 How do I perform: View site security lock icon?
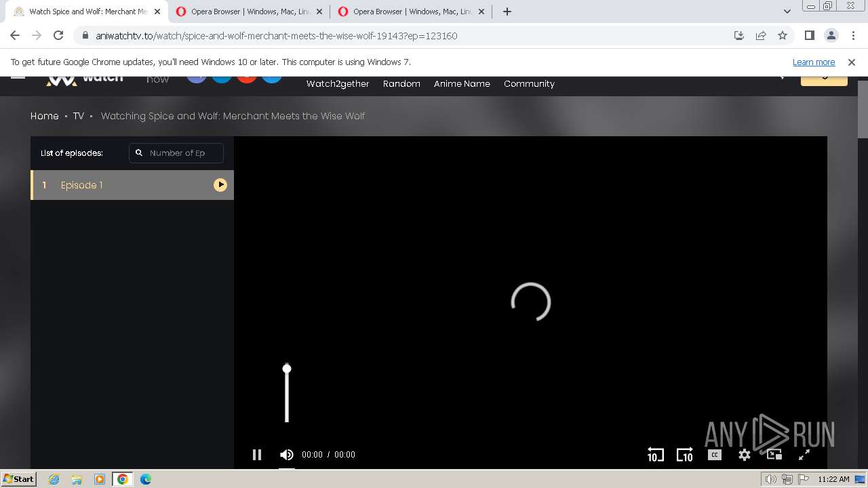pyautogui.click(x=85, y=36)
